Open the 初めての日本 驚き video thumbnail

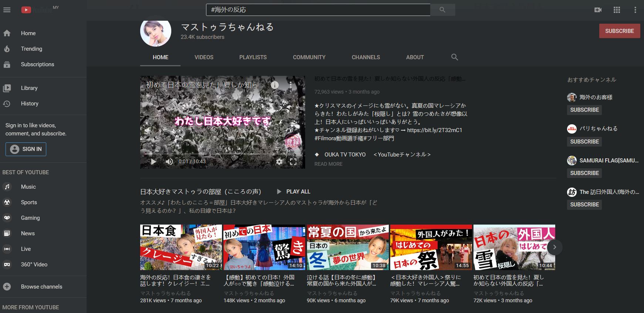coord(264,247)
